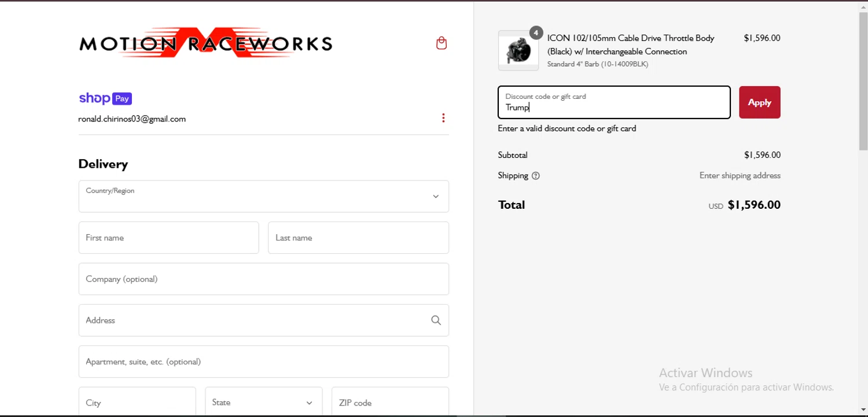Click the Delivery heading

[103, 164]
